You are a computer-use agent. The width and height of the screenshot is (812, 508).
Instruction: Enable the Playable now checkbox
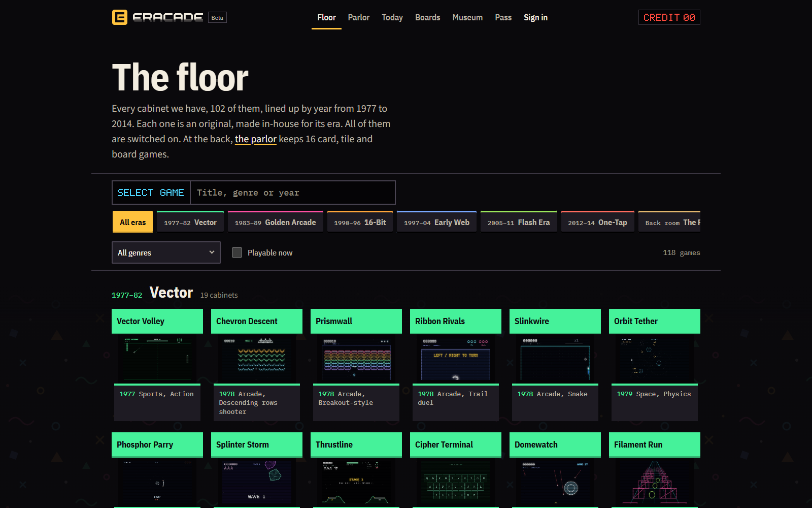[237, 252]
